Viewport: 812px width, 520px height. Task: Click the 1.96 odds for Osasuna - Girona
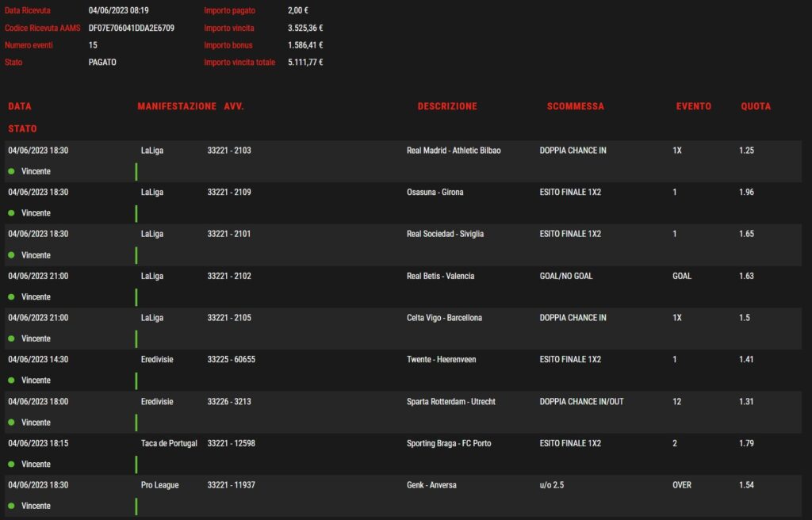pos(746,193)
